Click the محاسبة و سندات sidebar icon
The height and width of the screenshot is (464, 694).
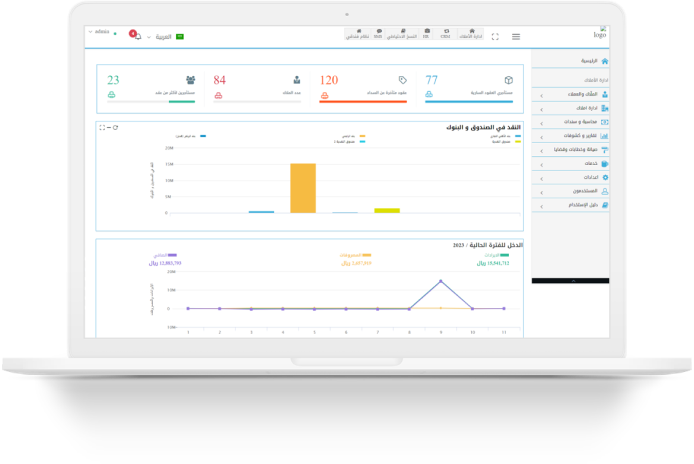[605, 122]
